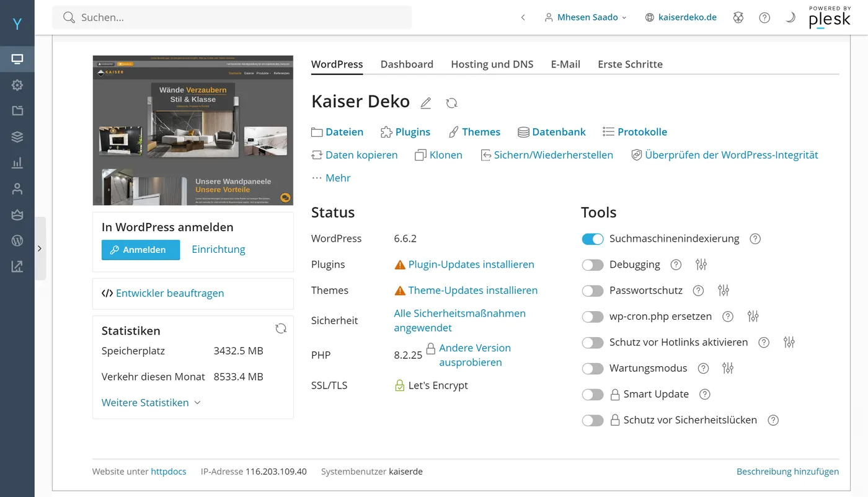The height and width of the screenshot is (497, 868).
Task: Toggle Schutz vor Sicherheitslücken switch
Action: 593,420
